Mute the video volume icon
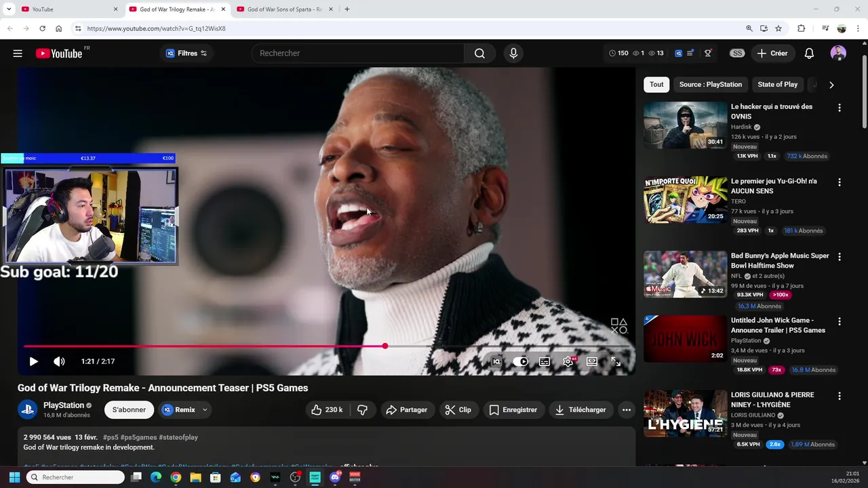This screenshot has height=488, width=868. click(59, 362)
